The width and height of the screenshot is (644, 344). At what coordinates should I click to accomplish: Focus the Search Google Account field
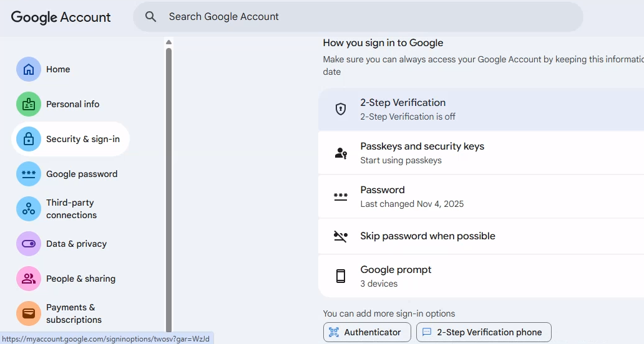tap(358, 17)
